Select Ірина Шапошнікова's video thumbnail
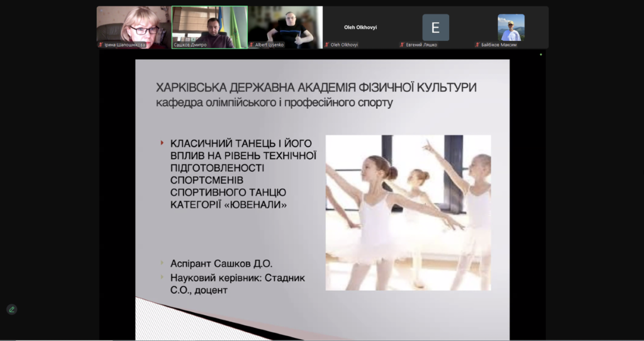The image size is (644, 341). pyautogui.click(x=134, y=28)
